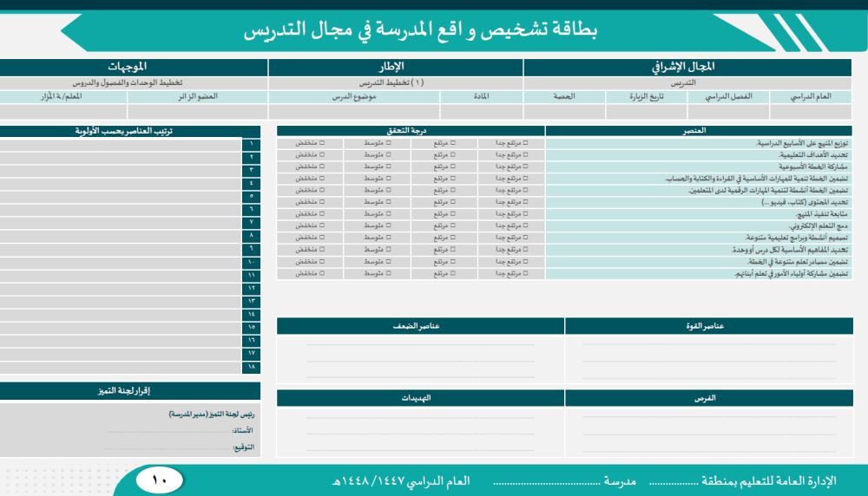Check 'مرتفع جدا' for متابعة تنفيذ المنهج row

[525, 213]
